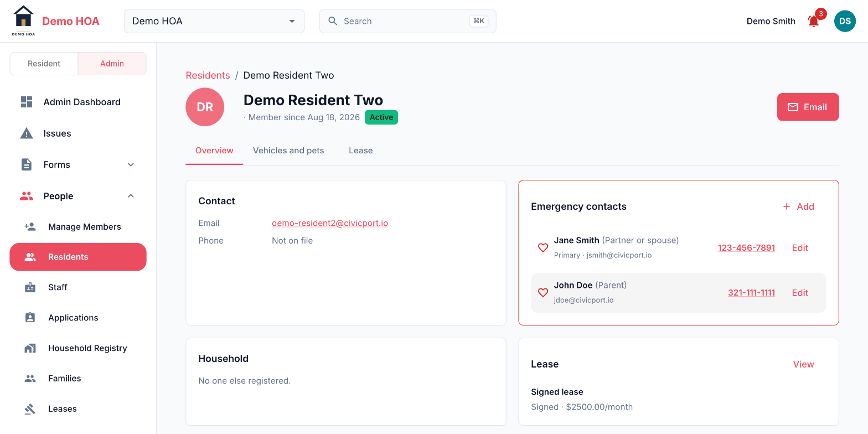Edit John Doe's emergency contact
The image size is (868, 434).
(x=800, y=293)
